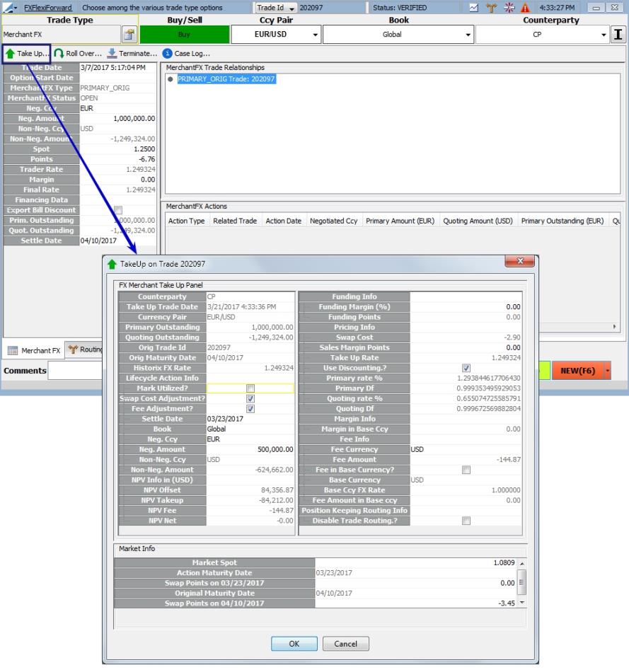This screenshot has height=672, width=629.
Task: Open the Case Log
Action: [187, 54]
